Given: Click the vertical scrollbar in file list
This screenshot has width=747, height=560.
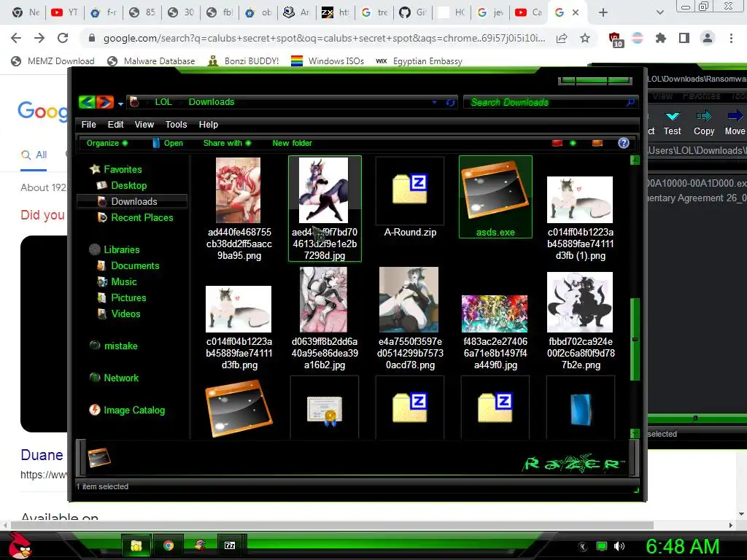Looking at the screenshot, I should pyautogui.click(x=635, y=339).
